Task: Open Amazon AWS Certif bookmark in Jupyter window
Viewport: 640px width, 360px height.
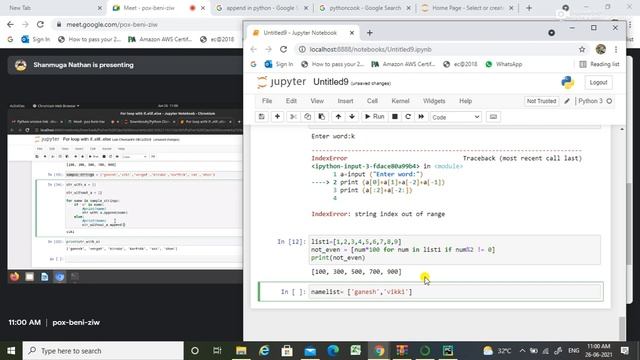Action: (x=403, y=64)
